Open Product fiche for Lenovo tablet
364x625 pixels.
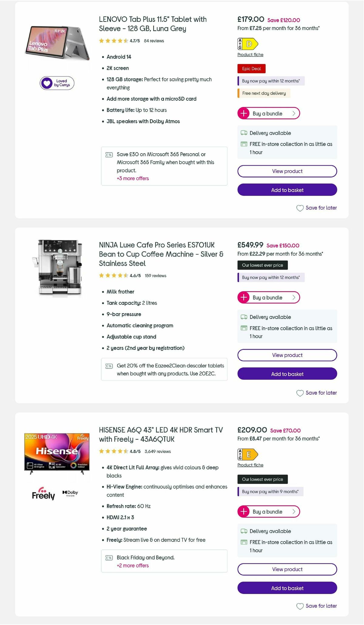[x=250, y=55]
